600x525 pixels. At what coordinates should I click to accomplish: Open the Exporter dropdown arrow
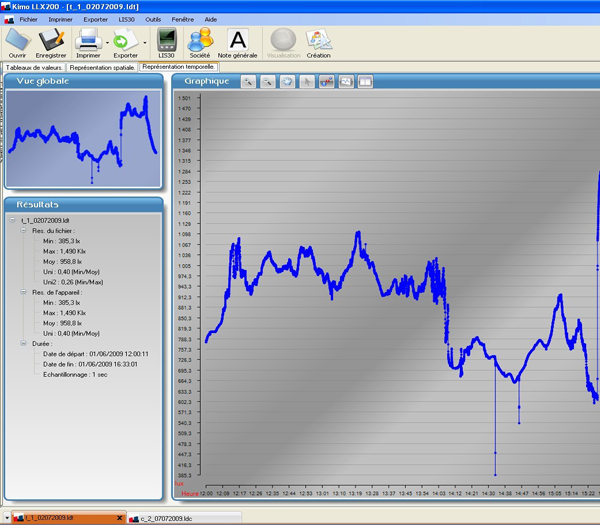coord(145,43)
